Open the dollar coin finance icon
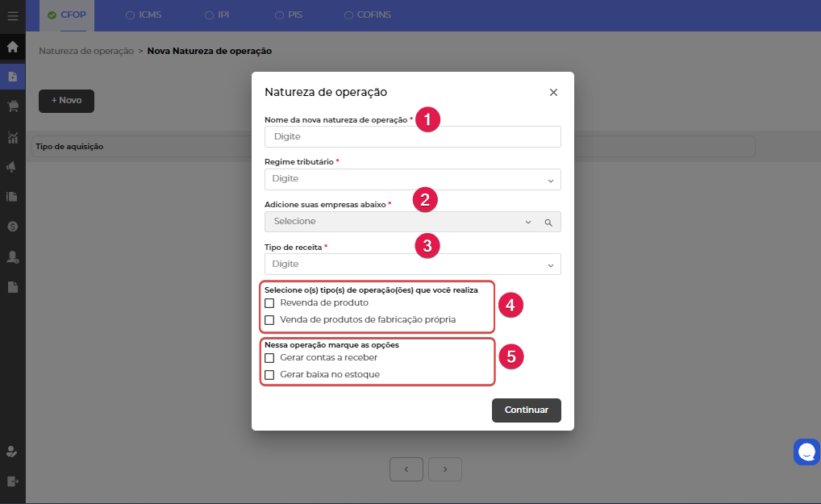This screenshot has width=821, height=504. (x=12, y=227)
